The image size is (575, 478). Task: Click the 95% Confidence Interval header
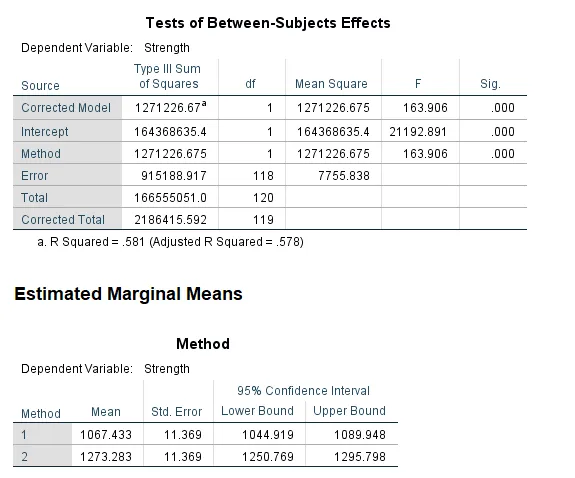(x=303, y=391)
